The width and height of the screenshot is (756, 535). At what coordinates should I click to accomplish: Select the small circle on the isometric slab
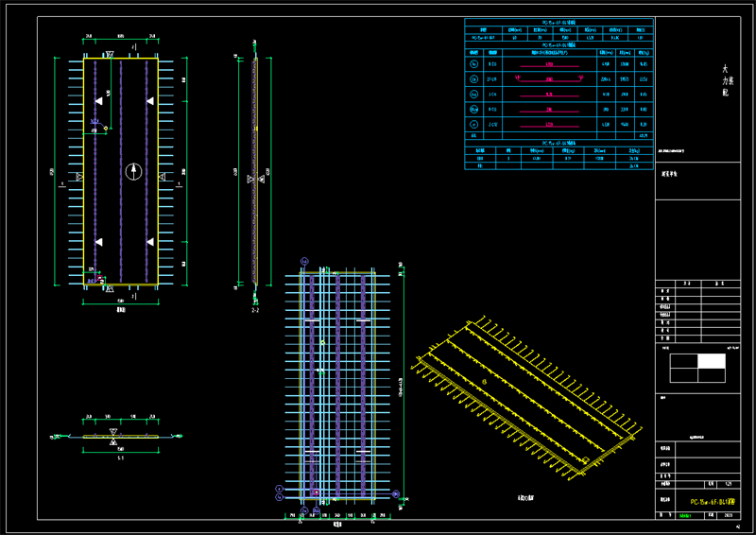tap(484, 382)
